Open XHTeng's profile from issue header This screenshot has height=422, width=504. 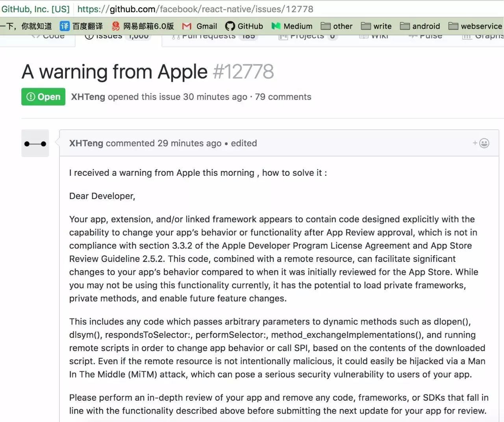tap(88, 97)
